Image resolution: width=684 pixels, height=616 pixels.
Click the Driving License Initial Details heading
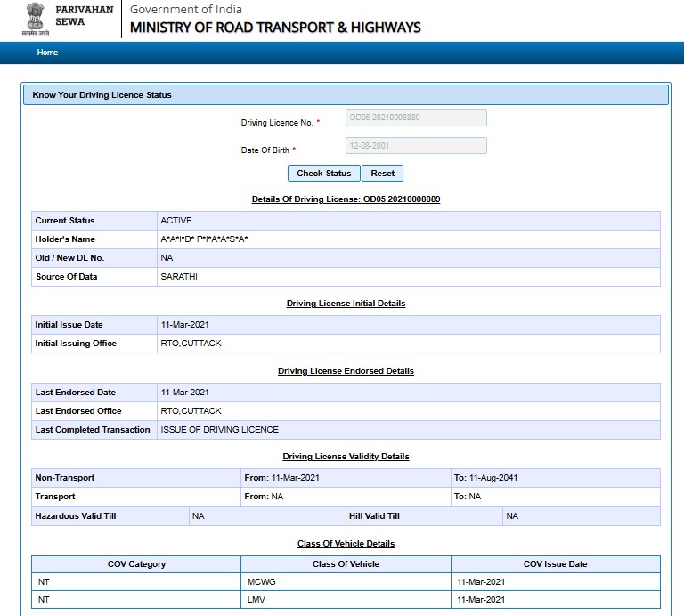click(346, 304)
